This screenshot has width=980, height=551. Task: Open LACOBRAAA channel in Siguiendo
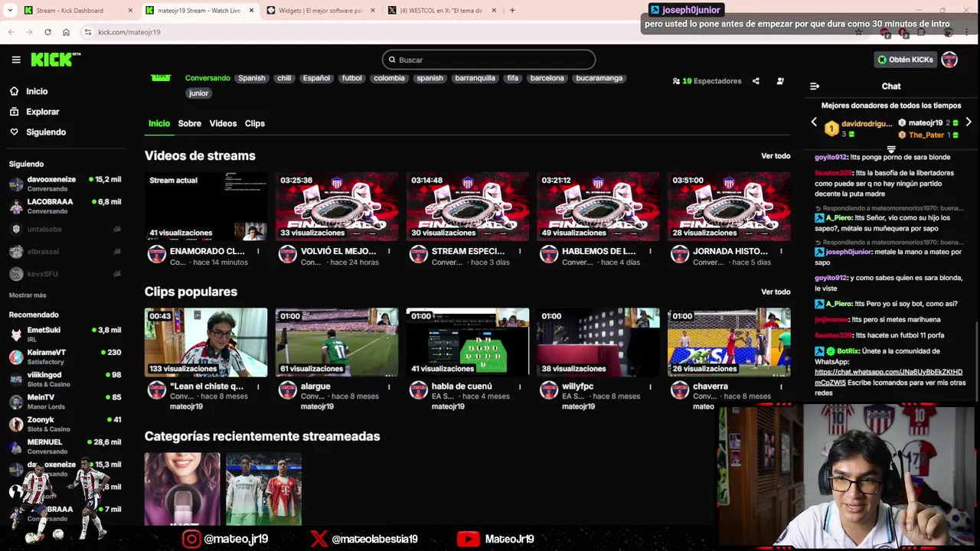pos(65,206)
